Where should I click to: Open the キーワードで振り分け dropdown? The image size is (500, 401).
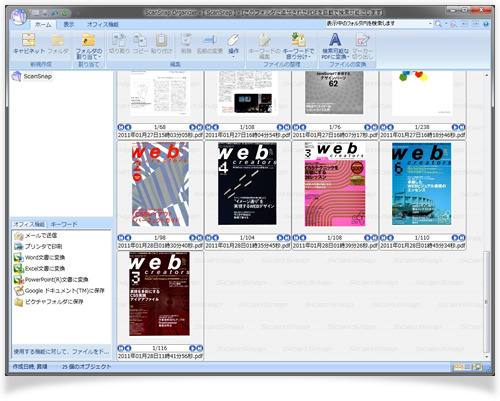(299, 46)
